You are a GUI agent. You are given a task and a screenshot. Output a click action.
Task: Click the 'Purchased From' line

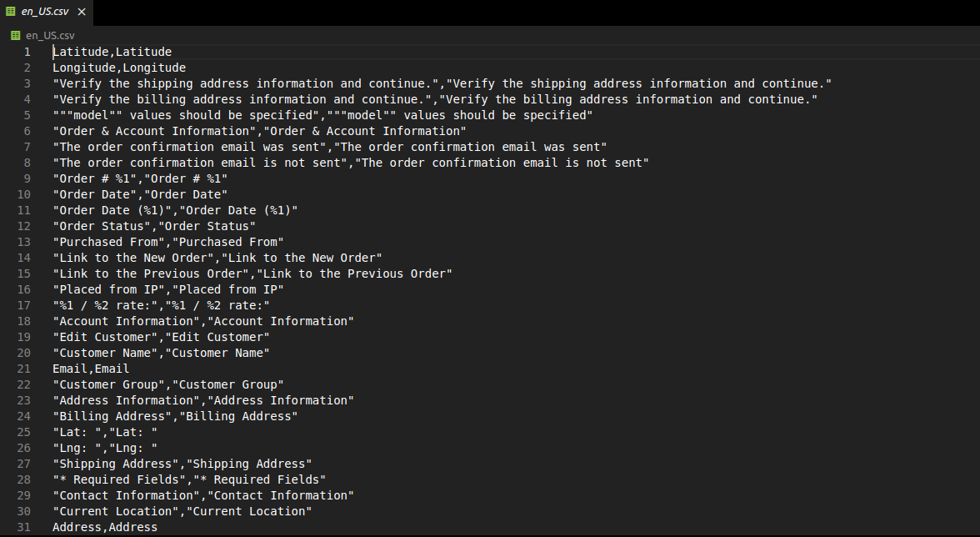pos(168,242)
